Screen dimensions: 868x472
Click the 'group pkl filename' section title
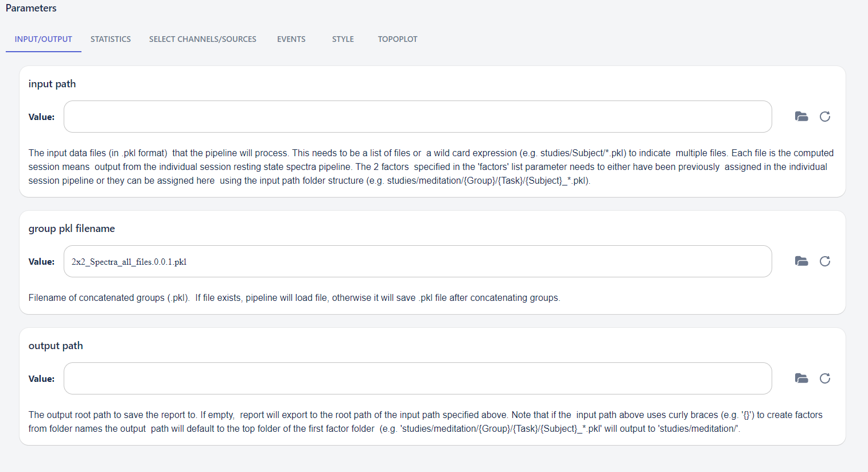pyautogui.click(x=72, y=229)
